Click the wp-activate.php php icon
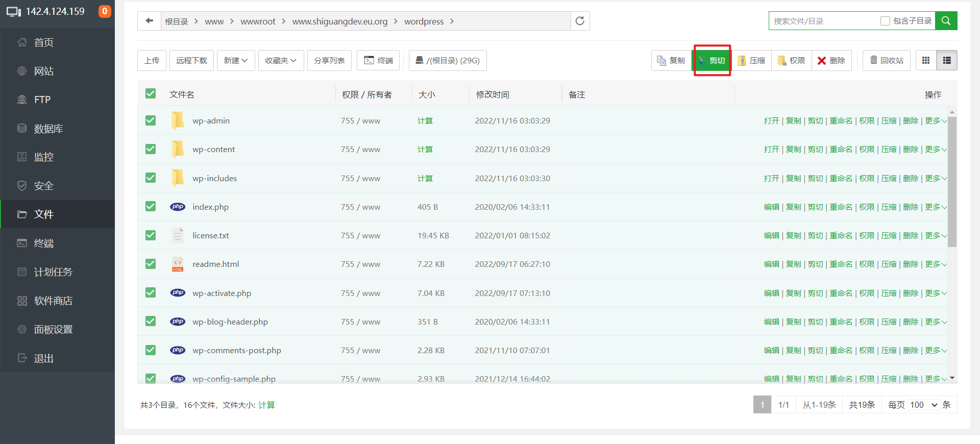The image size is (980, 444). (x=178, y=293)
